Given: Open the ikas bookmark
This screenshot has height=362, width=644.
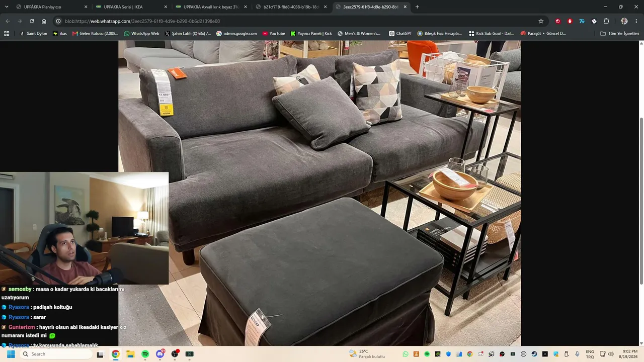Looking at the screenshot, I should pos(60,34).
